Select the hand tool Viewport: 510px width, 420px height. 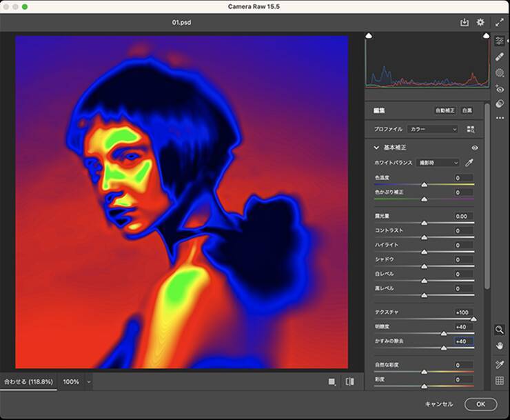click(x=500, y=346)
